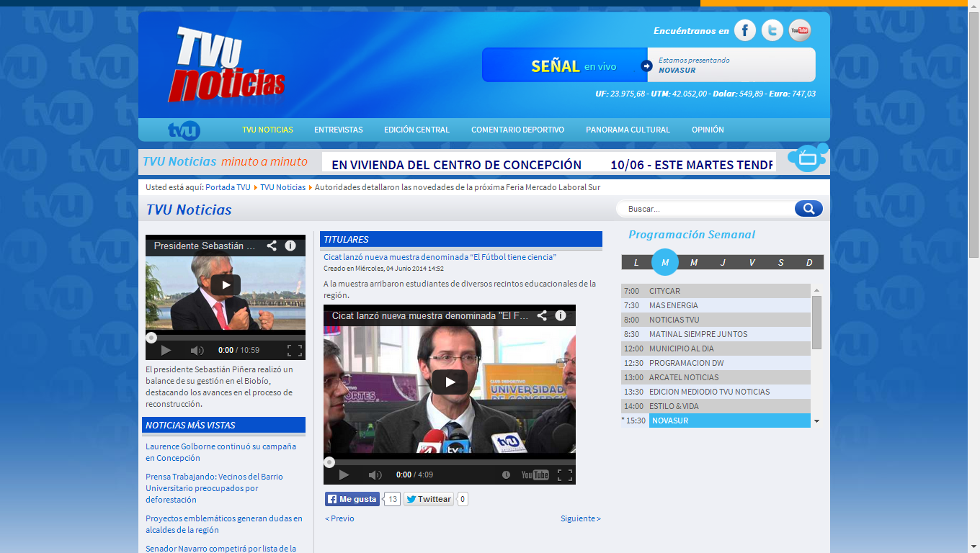Screen dimensions: 980x553
Task: Click the Buscar search field
Action: [706, 209]
